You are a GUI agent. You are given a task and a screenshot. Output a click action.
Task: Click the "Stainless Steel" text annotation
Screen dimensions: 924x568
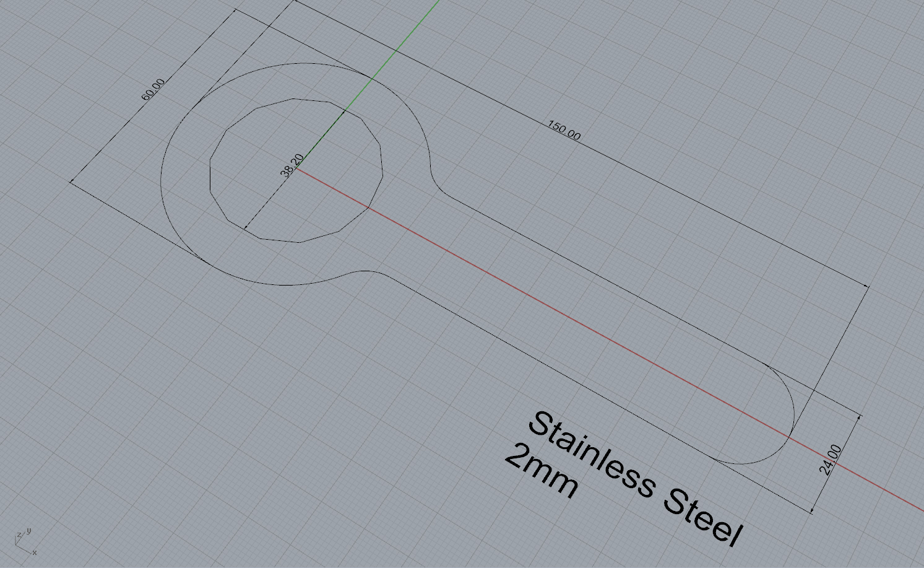click(x=634, y=478)
